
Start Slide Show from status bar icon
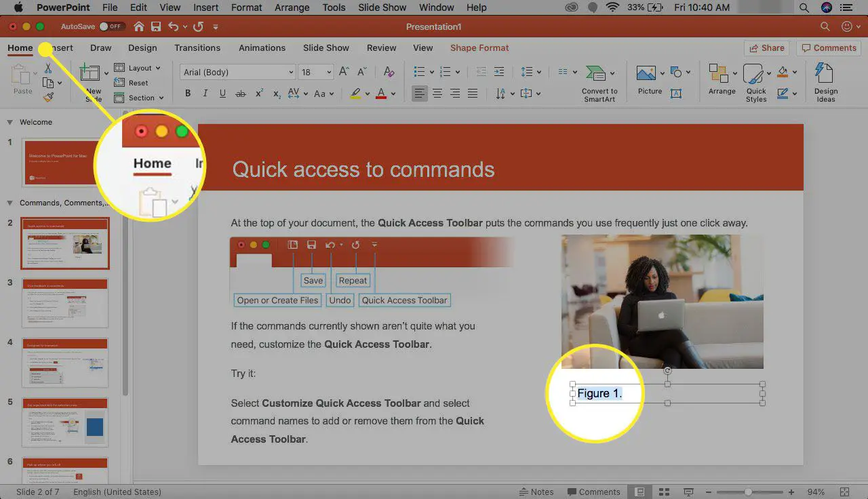click(x=688, y=492)
